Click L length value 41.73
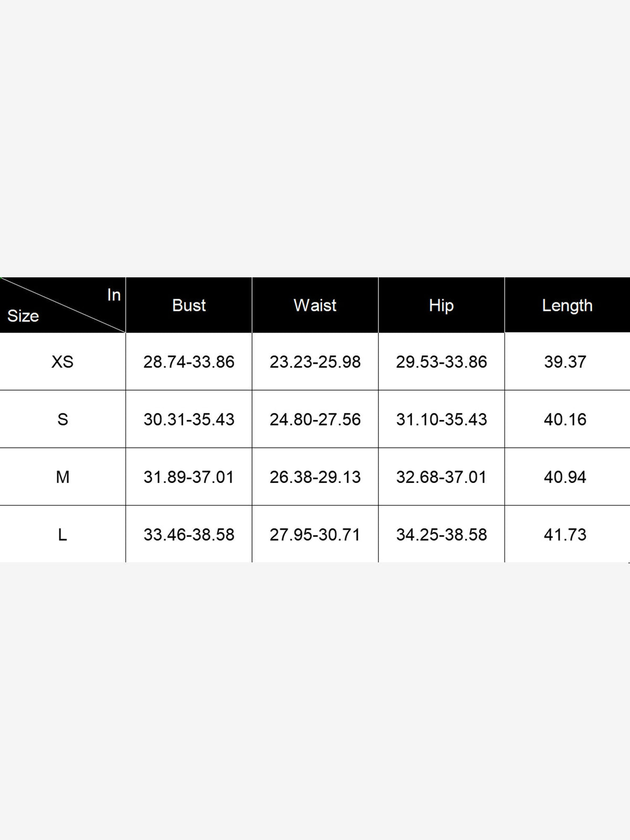 [x=565, y=535]
